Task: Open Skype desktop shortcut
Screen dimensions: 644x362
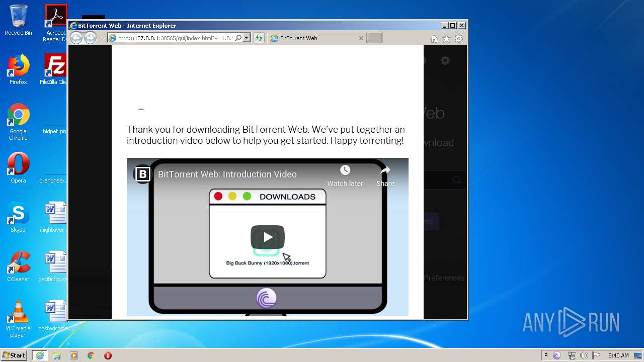Action: pos(18,217)
